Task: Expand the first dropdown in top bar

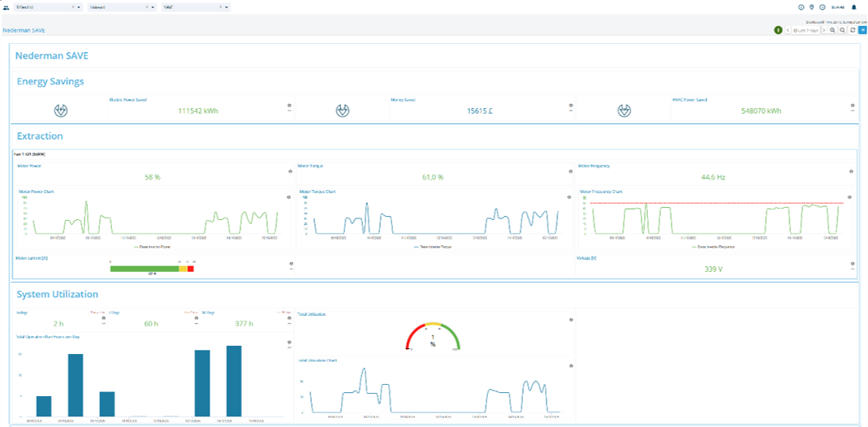Action: click(x=79, y=6)
